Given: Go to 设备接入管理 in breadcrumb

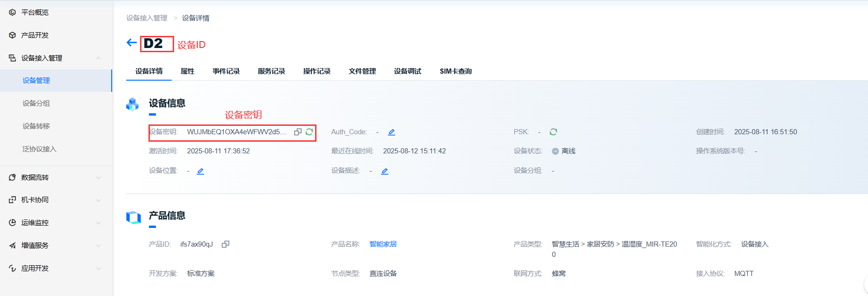Looking at the screenshot, I should point(147,18).
